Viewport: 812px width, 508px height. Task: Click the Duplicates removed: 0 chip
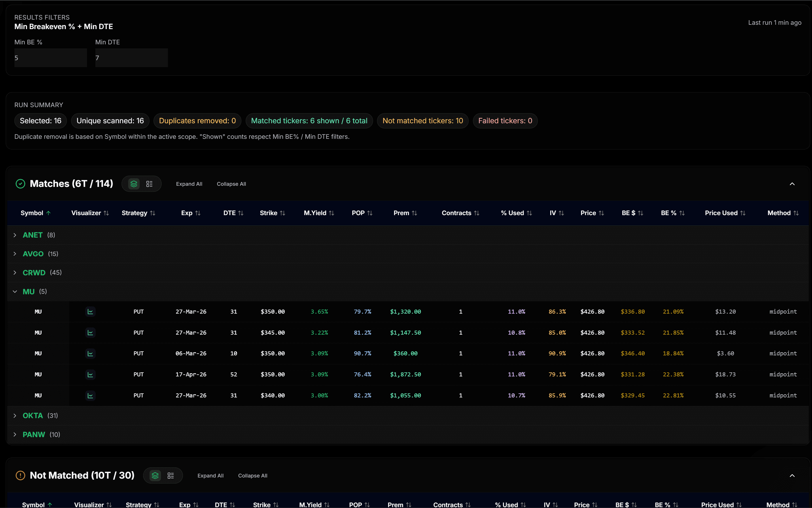point(197,121)
